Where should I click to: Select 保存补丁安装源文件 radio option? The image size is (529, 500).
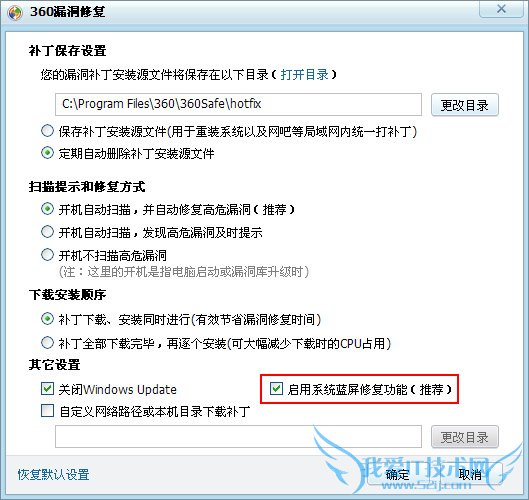[47, 131]
